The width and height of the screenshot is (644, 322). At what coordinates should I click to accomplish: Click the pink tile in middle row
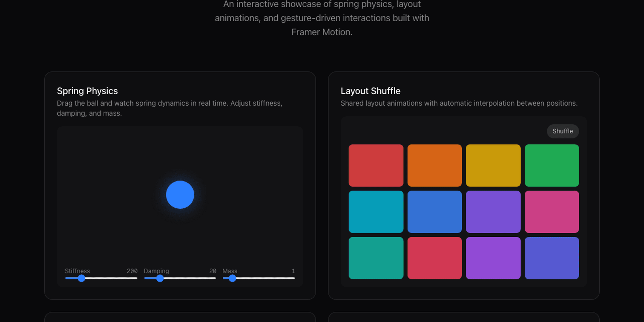tap(552, 212)
